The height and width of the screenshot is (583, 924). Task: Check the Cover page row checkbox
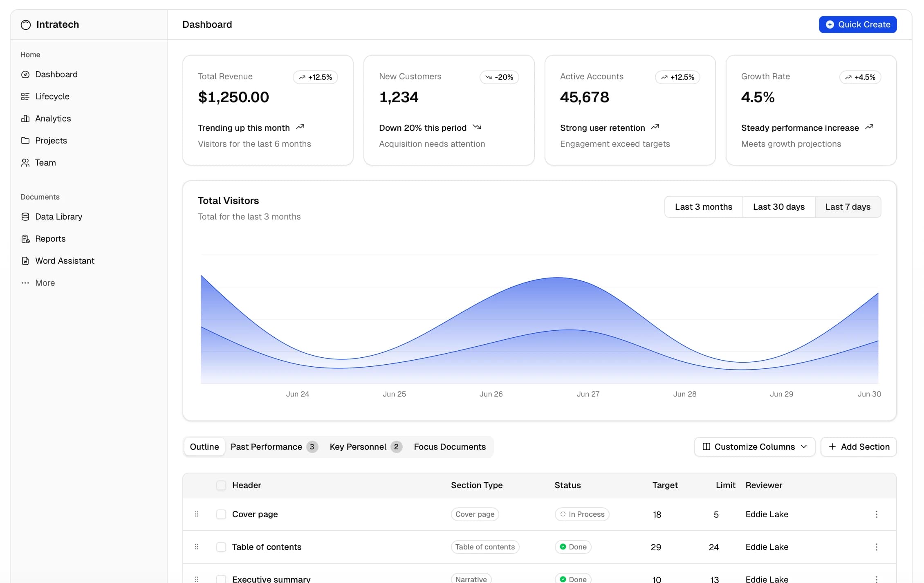click(221, 514)
